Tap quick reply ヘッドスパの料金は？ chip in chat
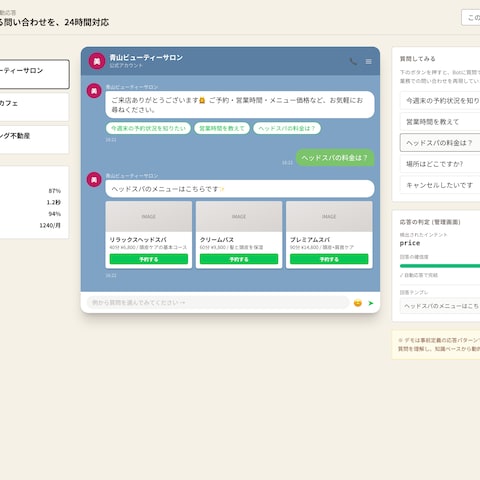The height and width of the screenshot is (480, 480). [287, 128]
